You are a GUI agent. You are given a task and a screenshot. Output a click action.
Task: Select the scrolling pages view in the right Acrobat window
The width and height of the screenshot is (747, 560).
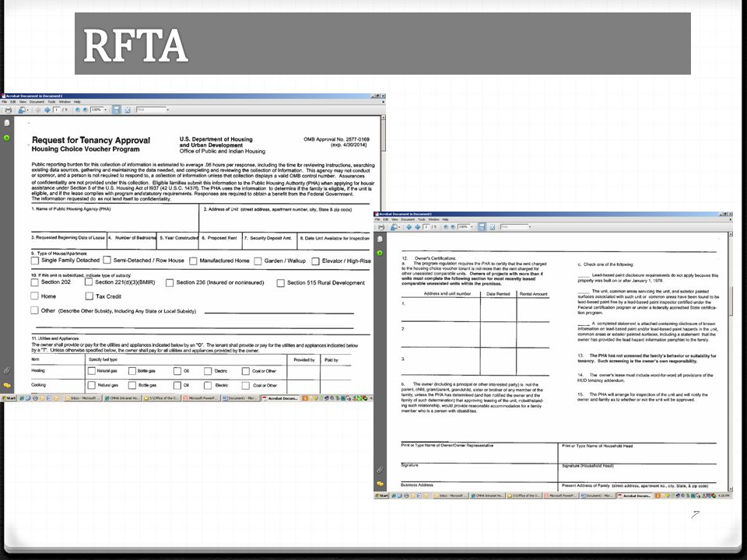[x=482, y=227]
